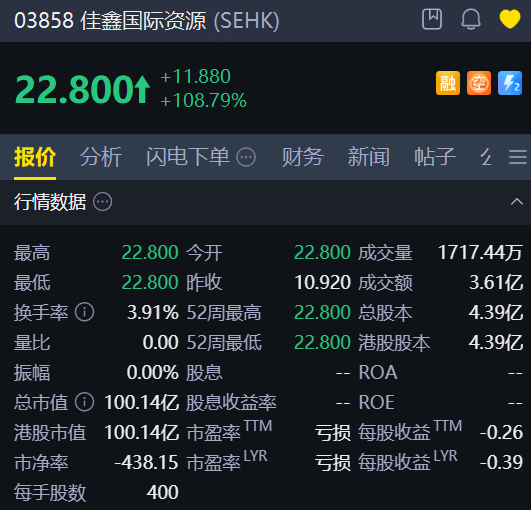Click info icon beside 总市值

[x=85, y=402]
